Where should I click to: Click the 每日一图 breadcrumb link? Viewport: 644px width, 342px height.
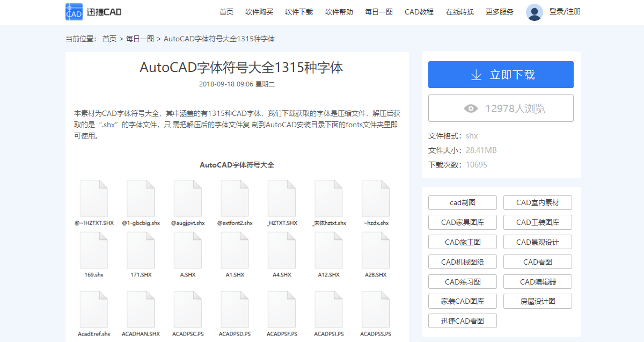click(x=140, y=39)
